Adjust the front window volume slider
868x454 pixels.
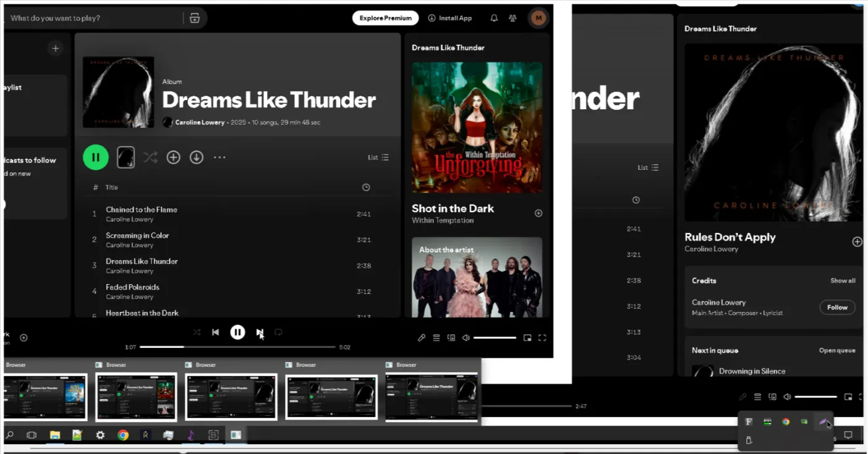coord(495,338)
